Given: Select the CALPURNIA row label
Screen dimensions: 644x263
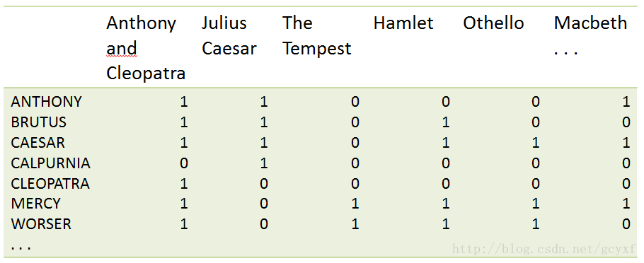Looking at the screenshot, I should tap(50, 163).
